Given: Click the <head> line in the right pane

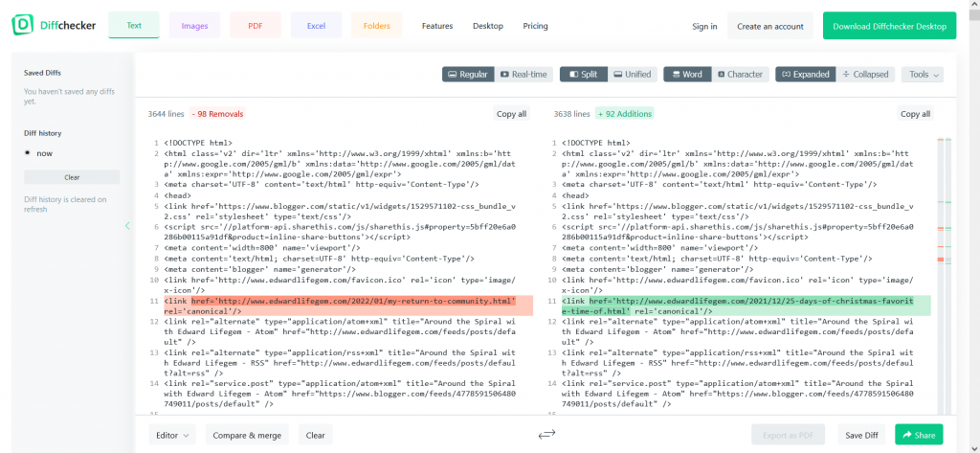Looking at the screenshot, I should 574,194.
